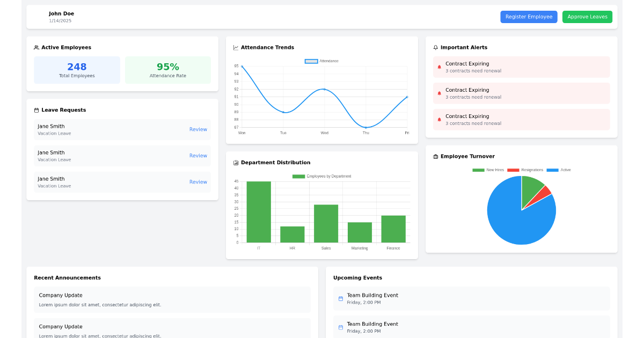Viewport: 644px width, 338px height.
Task: Open the Review link for the last leave request
Action: pyautogui.click(x=198, y=182)
